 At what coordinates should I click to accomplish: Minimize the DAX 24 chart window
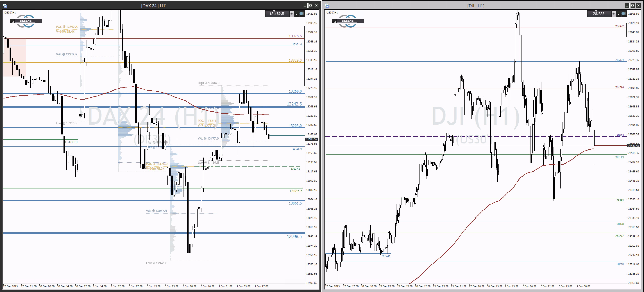coord(305,5)
